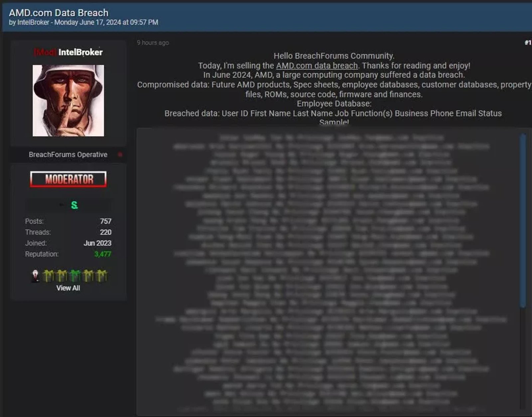Screen dimensions: 532x417
Task: Click the 9 hours ago timestamp
Action: coord(153,43)
